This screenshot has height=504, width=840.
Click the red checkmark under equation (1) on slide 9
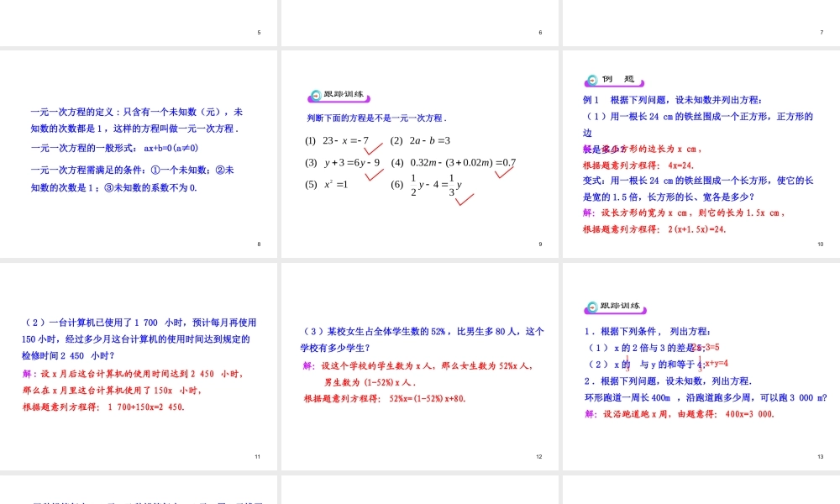(x=372, y=149)
